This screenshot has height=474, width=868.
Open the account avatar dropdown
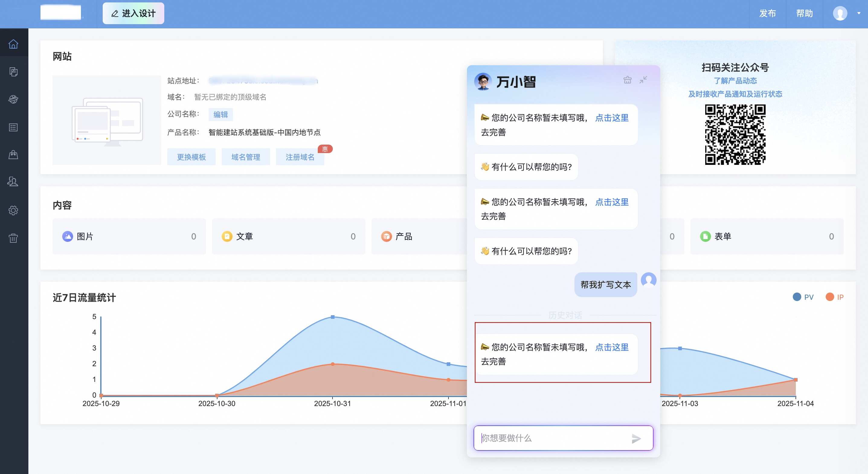[x=841, y=14]
